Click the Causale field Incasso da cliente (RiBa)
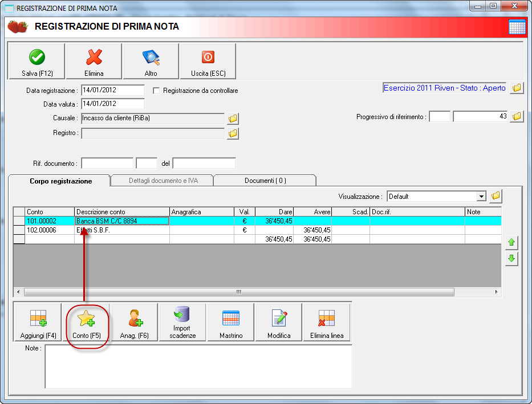Viewport: 532px width, 404px height. tap(153, 119)
